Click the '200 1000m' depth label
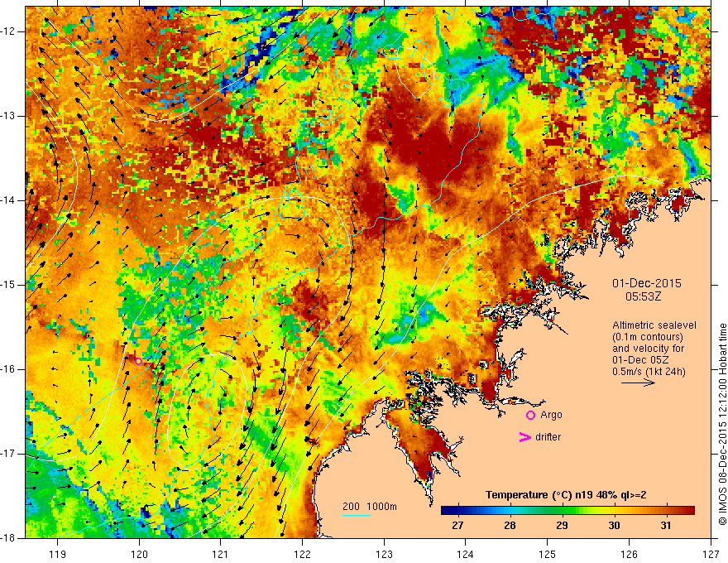This screenshot has width=728, height=563. pyautogui.click(x=370, y=507)
